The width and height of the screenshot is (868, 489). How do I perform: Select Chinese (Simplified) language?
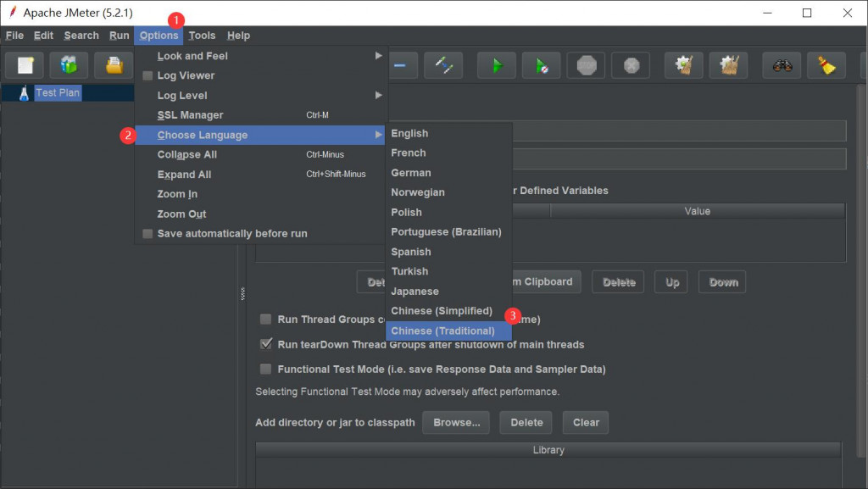click(449, 311)
